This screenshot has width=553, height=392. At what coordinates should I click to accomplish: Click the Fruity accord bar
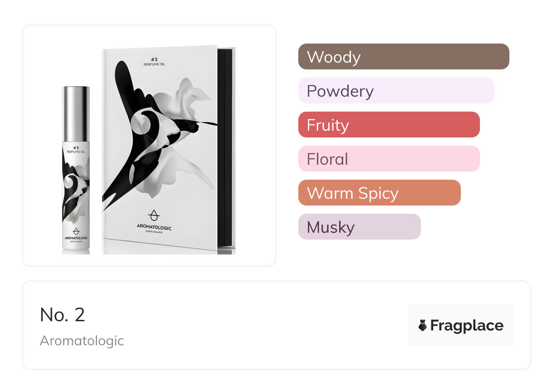click(x=389, y=125)
